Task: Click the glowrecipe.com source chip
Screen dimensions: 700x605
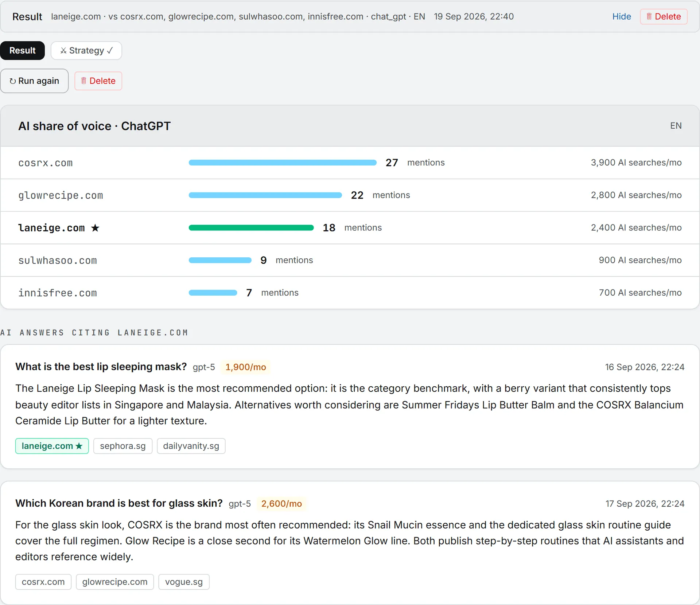Action: click(x=115, y=582)
